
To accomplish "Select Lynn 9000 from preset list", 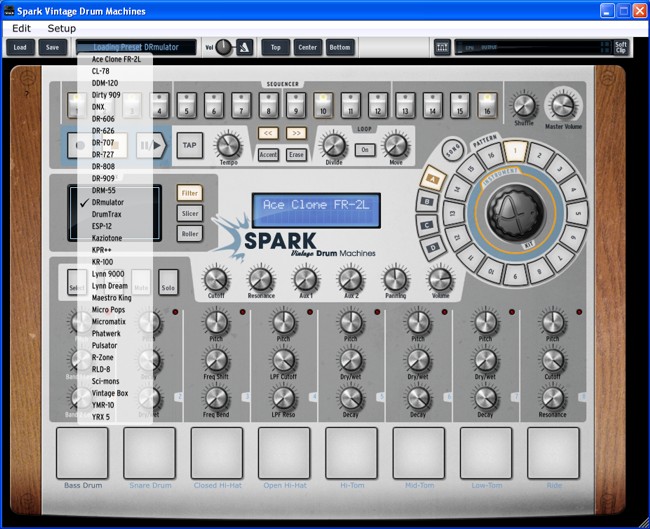I will coord(116,274).
